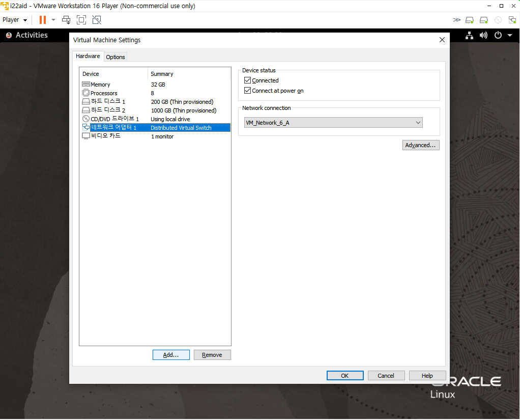
Task: Switch to the Options tab
Action: 115,57
